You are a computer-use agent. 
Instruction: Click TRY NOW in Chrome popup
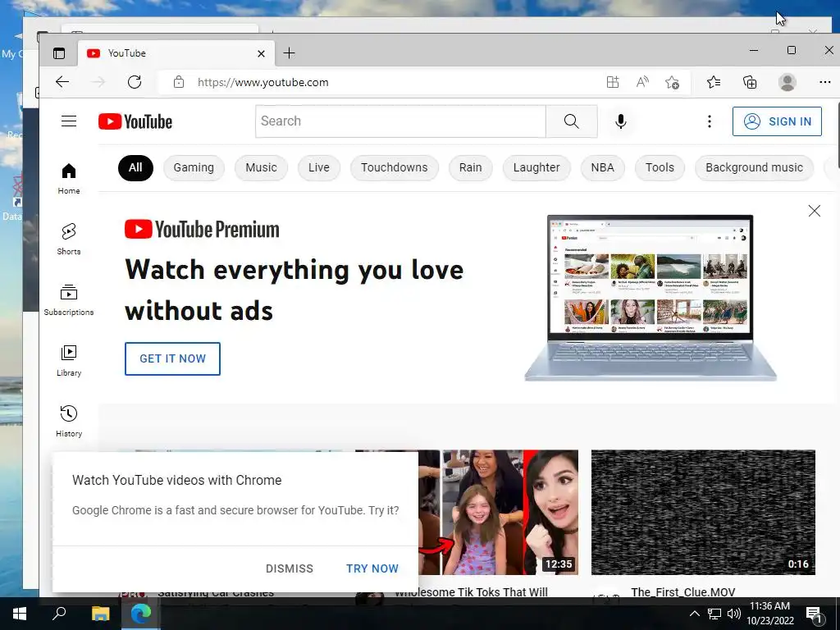(372, 568)
